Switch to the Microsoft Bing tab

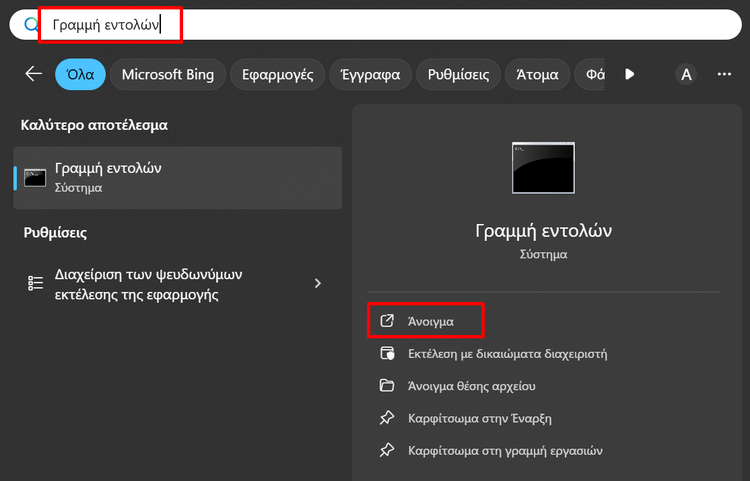tap(168, 74)
